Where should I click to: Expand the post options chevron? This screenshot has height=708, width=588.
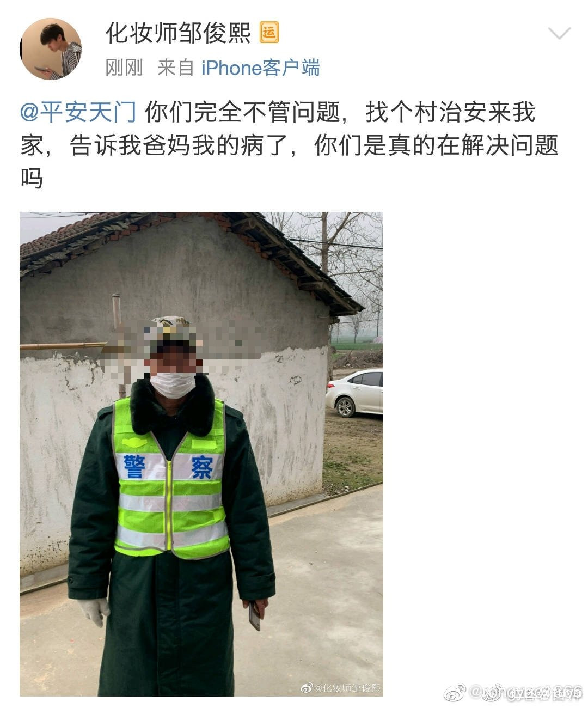click(x=559, y=34)
